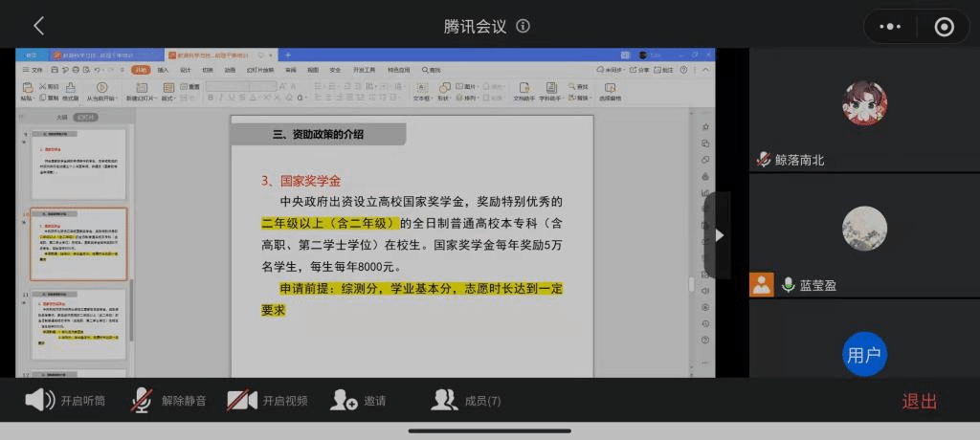Open meeting info icon beside 腾讯会议
This screenshot has height=440, width=980.
tap(523, 26)
